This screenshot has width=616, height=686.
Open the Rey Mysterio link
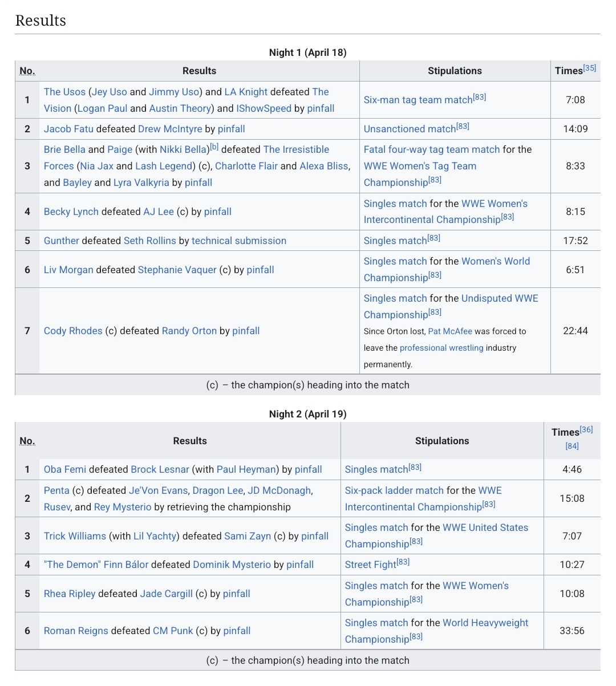tap(123, 507)
